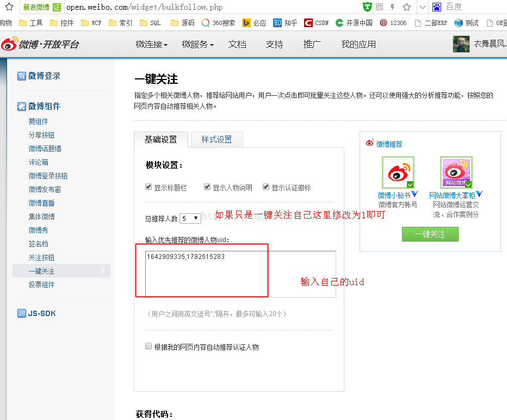Image resolution: width=507 pixels, height=420 pixels.
Task: Select 评论箱 in the sidebar
Action: coord(38,162)
